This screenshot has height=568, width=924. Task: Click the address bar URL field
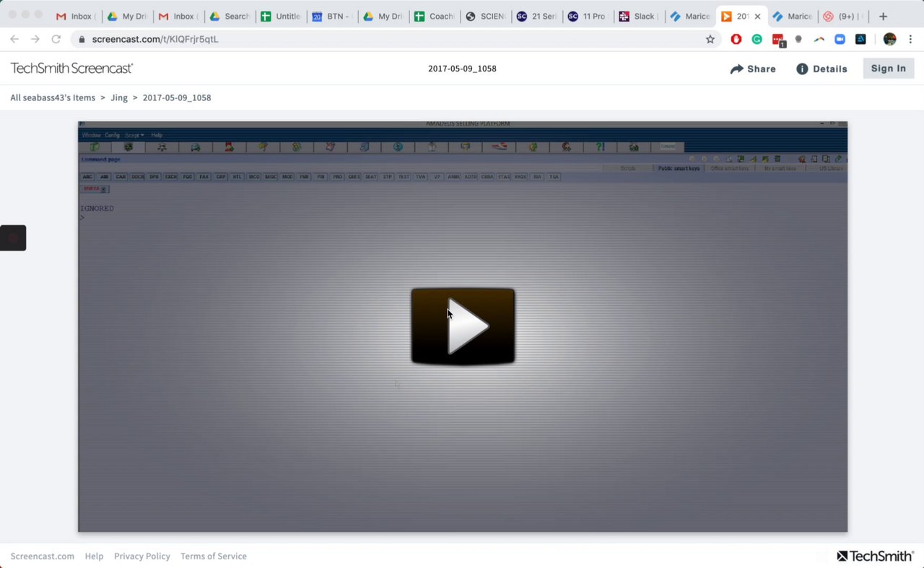[396, 39]
